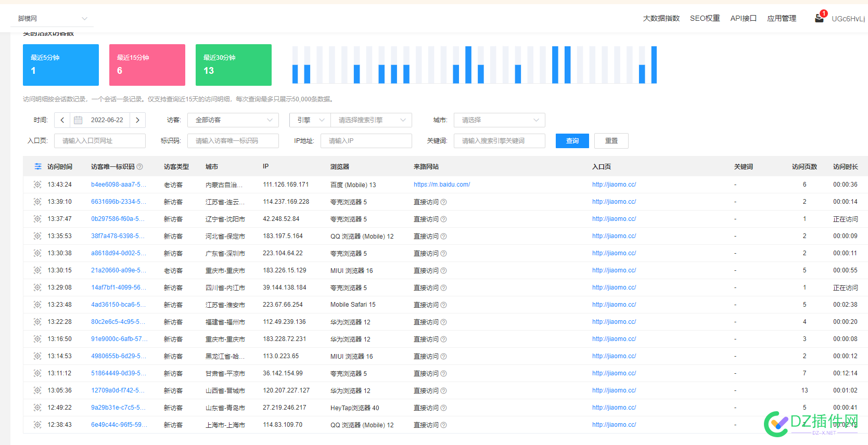868x445 pixels.
Task: Show help for 访客唯一标识码 column
Action: pyautogui.click(x=139, y=167)
